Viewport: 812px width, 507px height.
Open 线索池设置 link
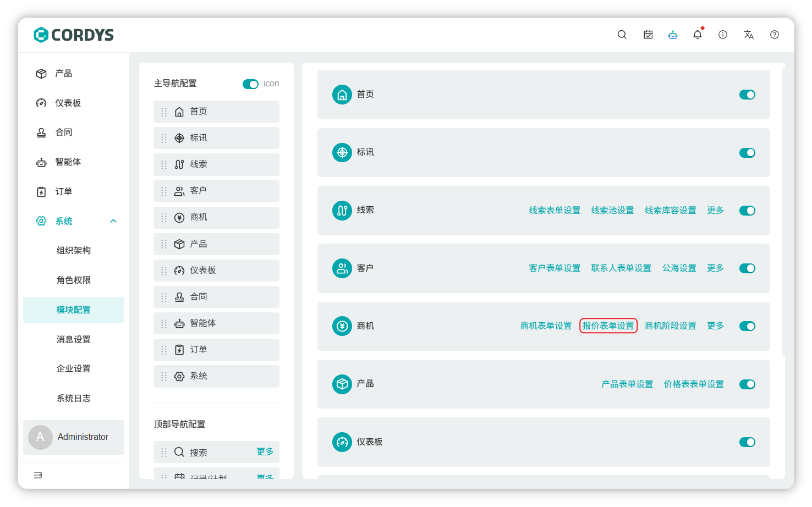click(x=612, y=210)
